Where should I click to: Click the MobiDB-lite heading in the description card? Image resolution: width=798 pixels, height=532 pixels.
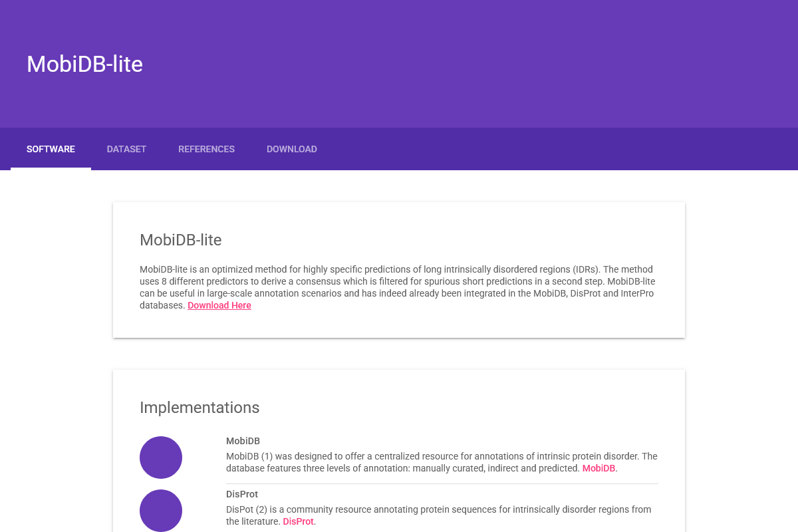point(180,240)
